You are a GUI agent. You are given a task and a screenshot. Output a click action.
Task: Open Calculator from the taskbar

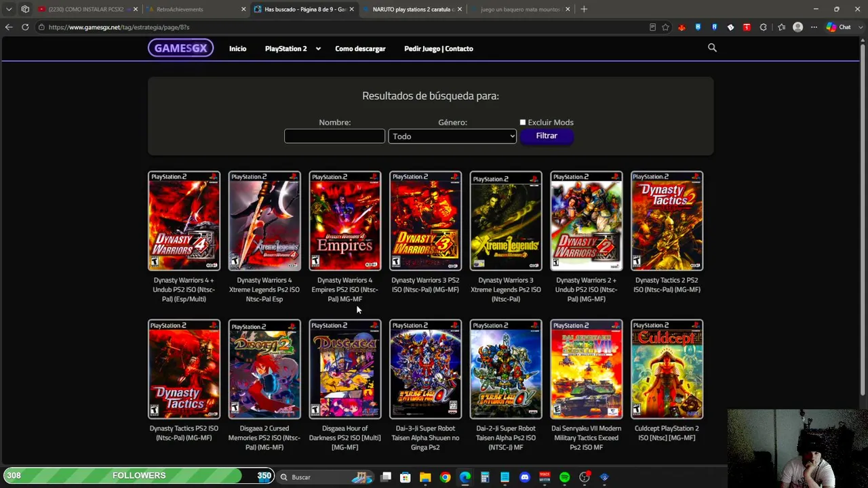(x=485, y=477)
